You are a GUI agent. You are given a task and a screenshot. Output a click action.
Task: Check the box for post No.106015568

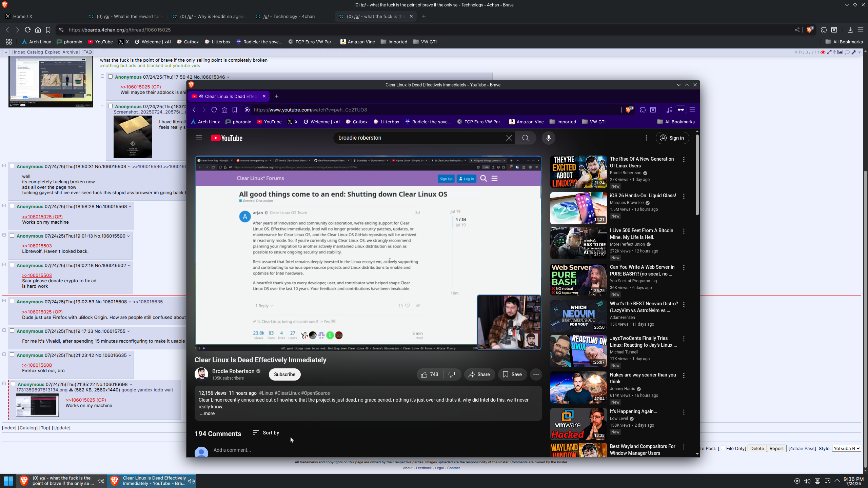tap(12, 206)
